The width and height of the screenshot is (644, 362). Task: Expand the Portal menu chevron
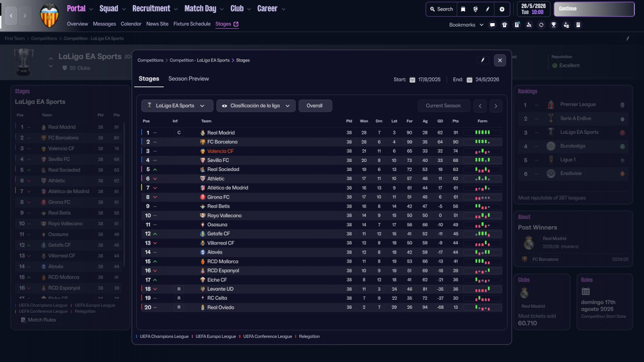[91, 9]
